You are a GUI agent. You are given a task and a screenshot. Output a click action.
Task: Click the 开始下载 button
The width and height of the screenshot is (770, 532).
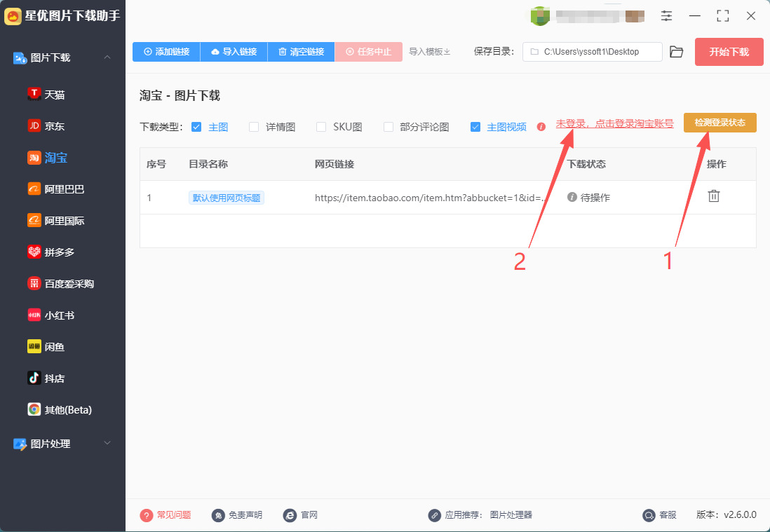(729, 52)
